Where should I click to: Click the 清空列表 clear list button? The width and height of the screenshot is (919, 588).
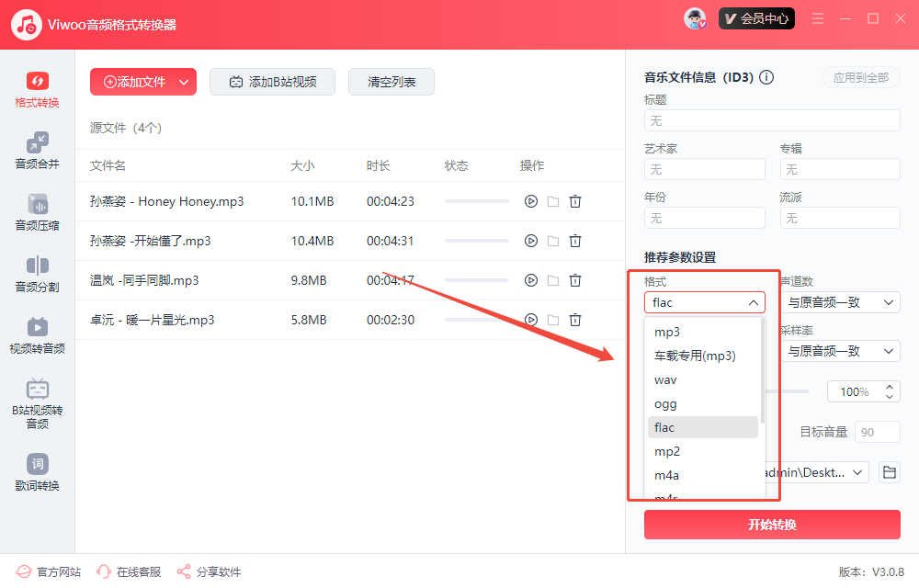[391, 82]
